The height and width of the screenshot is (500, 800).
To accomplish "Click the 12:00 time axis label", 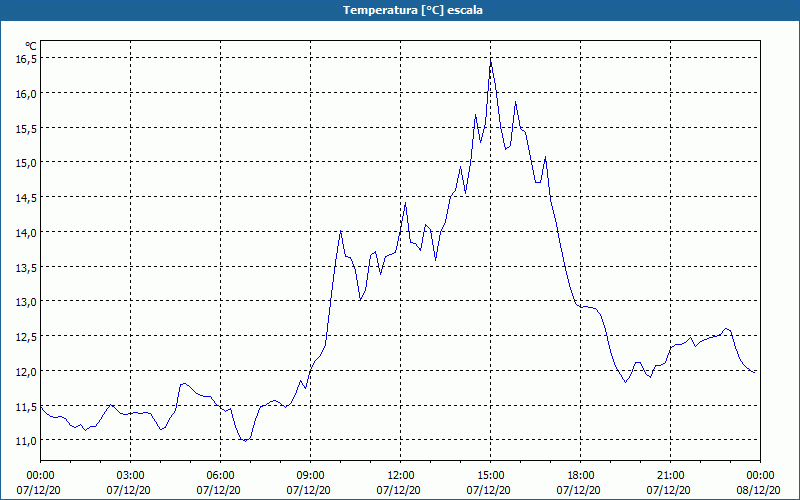I will tap(401, 476).
